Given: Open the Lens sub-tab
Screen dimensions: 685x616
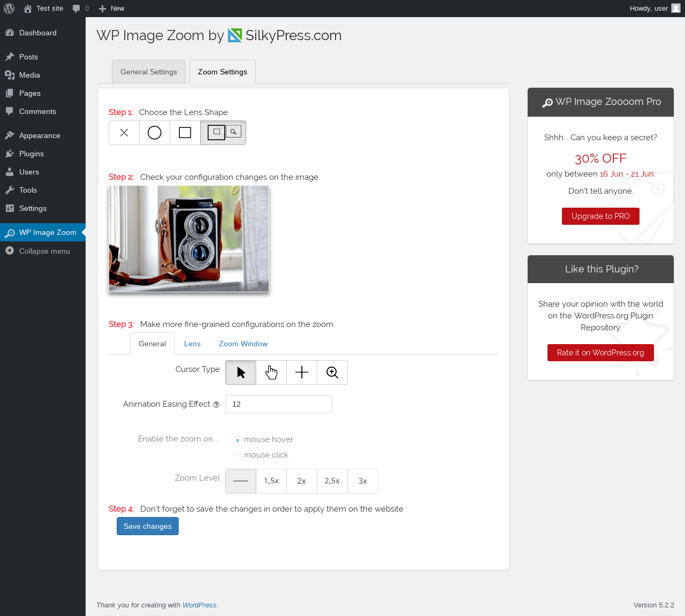Looking at the screenshot, I should tap(192, 344).
